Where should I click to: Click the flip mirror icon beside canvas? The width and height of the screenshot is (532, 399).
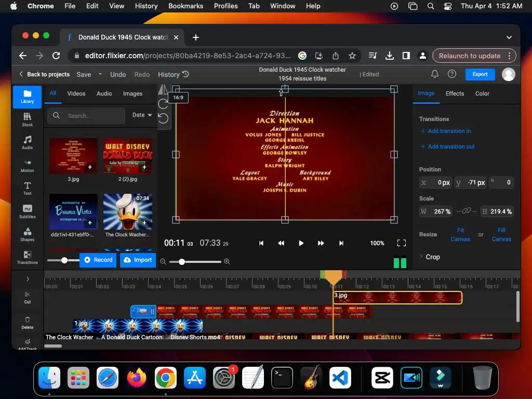pyautogui.click(x=163, y=89)
